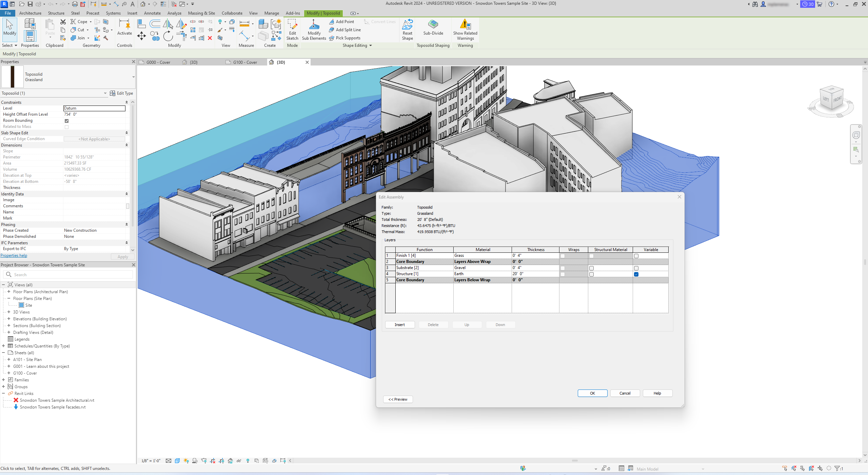The height and width of the screenshot is (475, 868).
Task: Choose Add Split Line tool
Action: [x=344, y=30]
